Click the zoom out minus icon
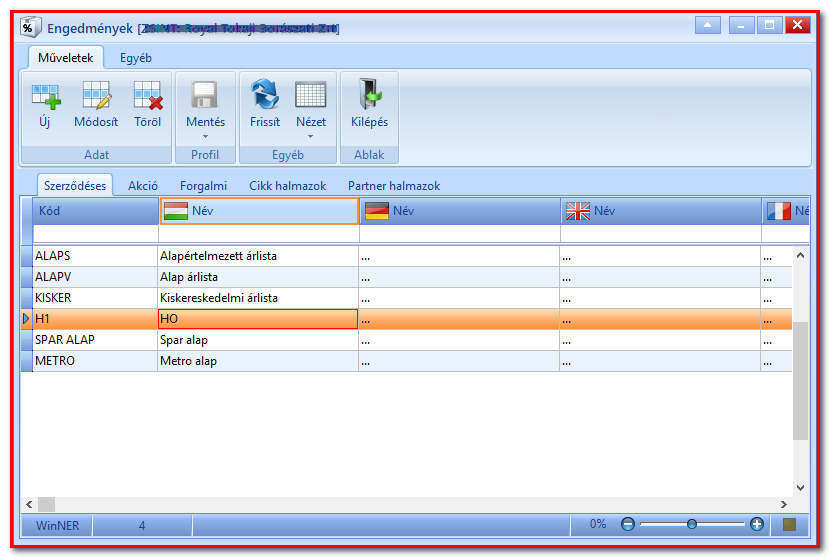This screenshot has width=831, height=559. [x=627, y=525]
